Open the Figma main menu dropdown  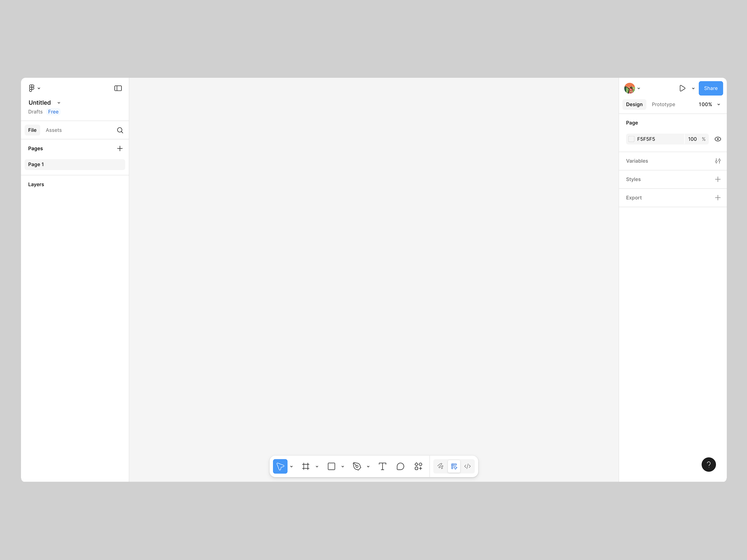tap(34, 88)
